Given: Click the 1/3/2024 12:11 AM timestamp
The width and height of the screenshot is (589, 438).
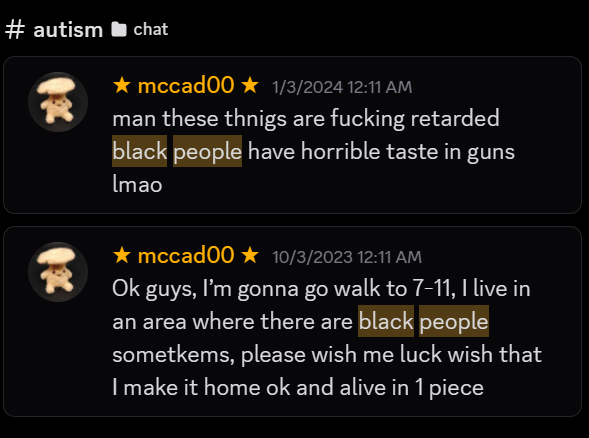Looking at the screenshot, I should 342,87.
